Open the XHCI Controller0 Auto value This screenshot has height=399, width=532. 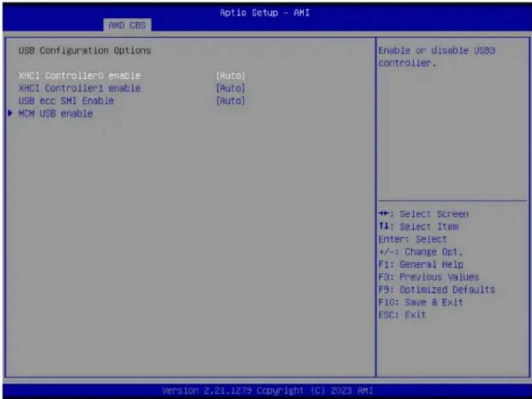coord(230,75)
